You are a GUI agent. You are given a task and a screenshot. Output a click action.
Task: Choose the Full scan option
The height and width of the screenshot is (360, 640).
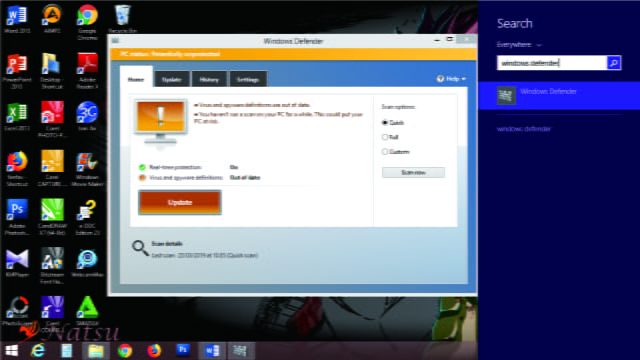(384, 137)
